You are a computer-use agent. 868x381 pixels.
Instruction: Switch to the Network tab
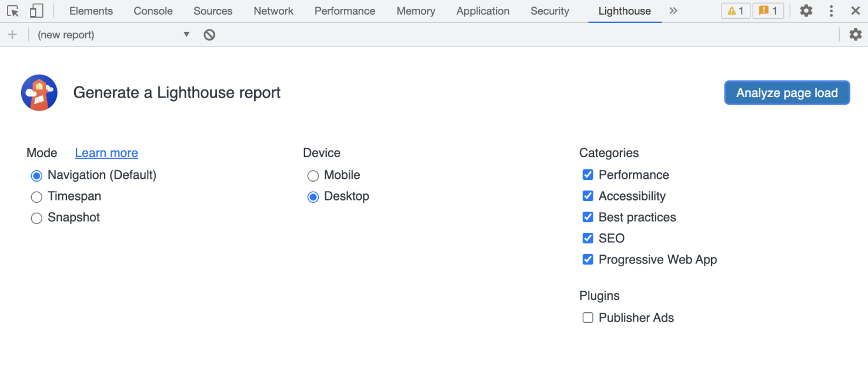point(273,11)
